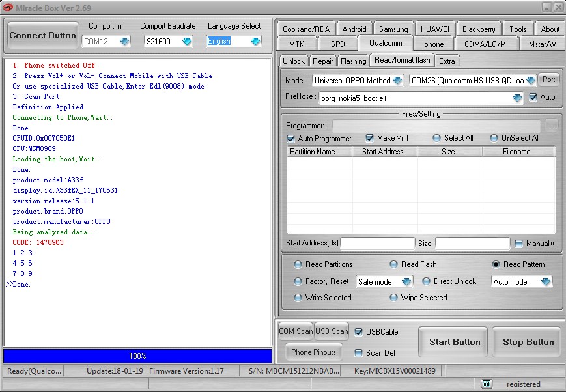Expand the COM26 Qualcomm HS-USB port dropdown
Image resolution: width=566 pixels, height=392 pixels.
(530, 81)
